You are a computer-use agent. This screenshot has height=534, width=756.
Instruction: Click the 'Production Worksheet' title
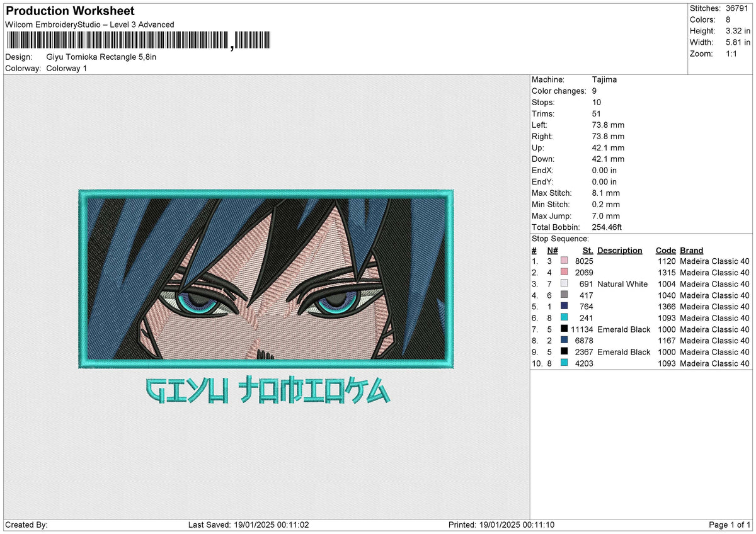[70, 11]
